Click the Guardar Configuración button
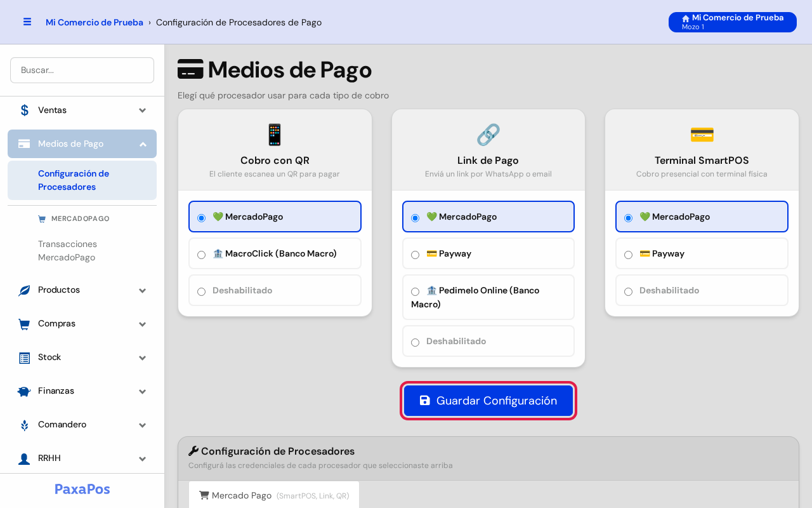Screen dimensions: 812x508 coord(488,401)
